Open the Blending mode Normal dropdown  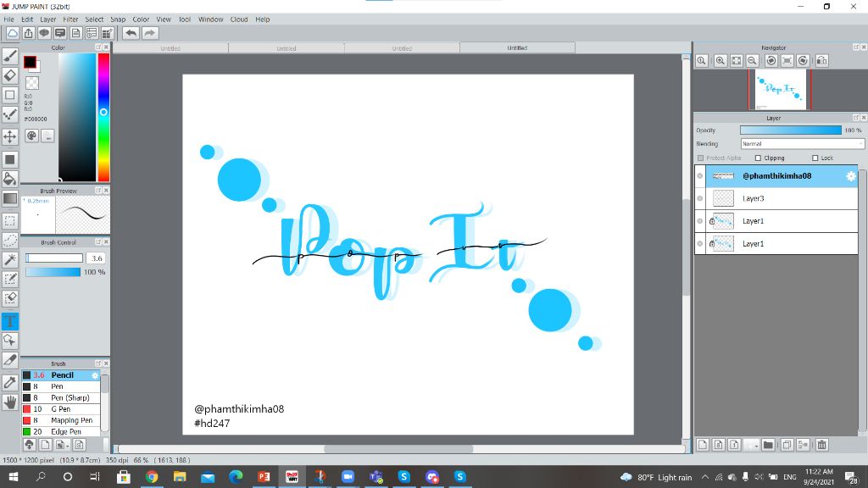[802, 144]
